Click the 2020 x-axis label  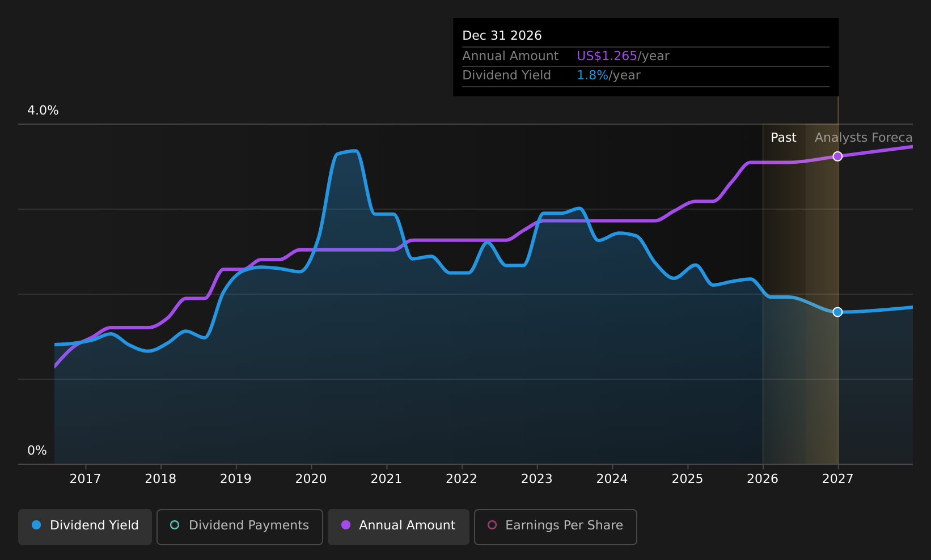coord(311,479)
